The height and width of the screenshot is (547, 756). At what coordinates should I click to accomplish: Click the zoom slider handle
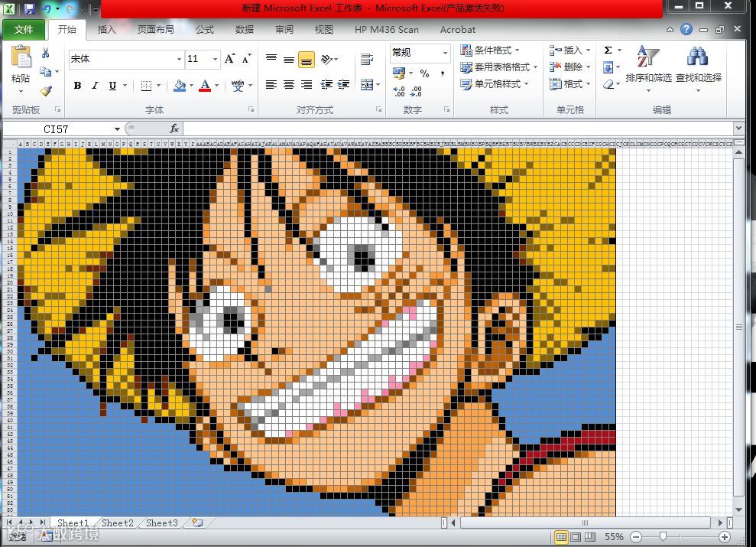pos(663,537)
